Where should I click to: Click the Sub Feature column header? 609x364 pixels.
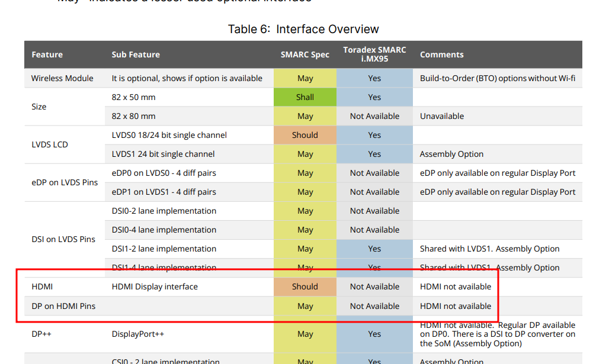click(136, 54)
